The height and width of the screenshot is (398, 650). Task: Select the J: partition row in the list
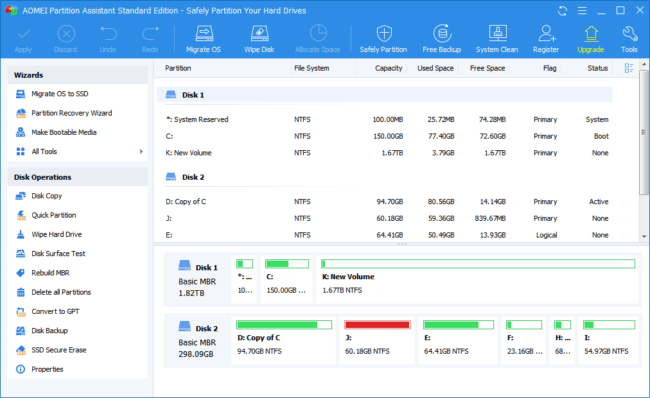coord(384,218)
